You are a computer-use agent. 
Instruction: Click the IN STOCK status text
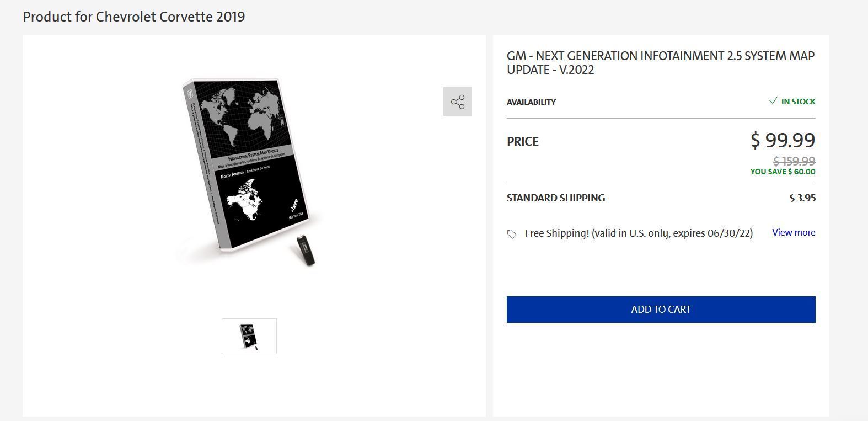coord(798,102)
